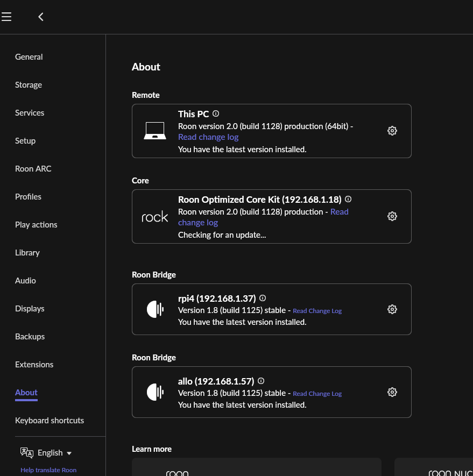Read change log for Roon Optimized Core Kit
The width and height of the screenshot is (473, 476).
(x=198, y=223)
